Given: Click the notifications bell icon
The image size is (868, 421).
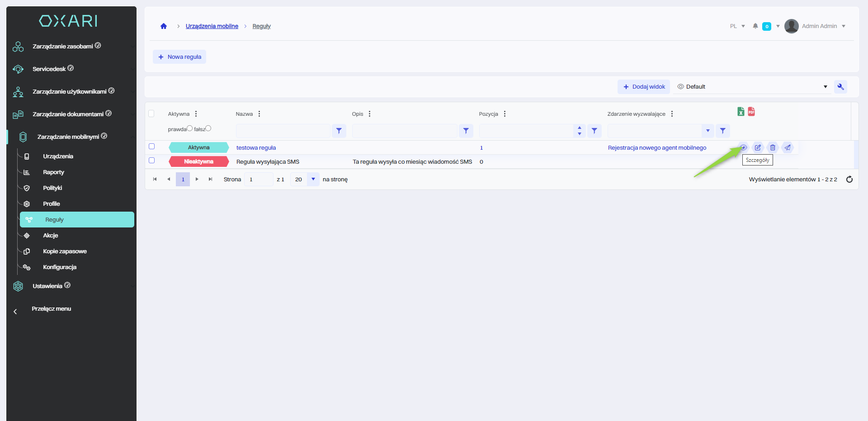Looking at the screenshot, I should tap(755, 26).
